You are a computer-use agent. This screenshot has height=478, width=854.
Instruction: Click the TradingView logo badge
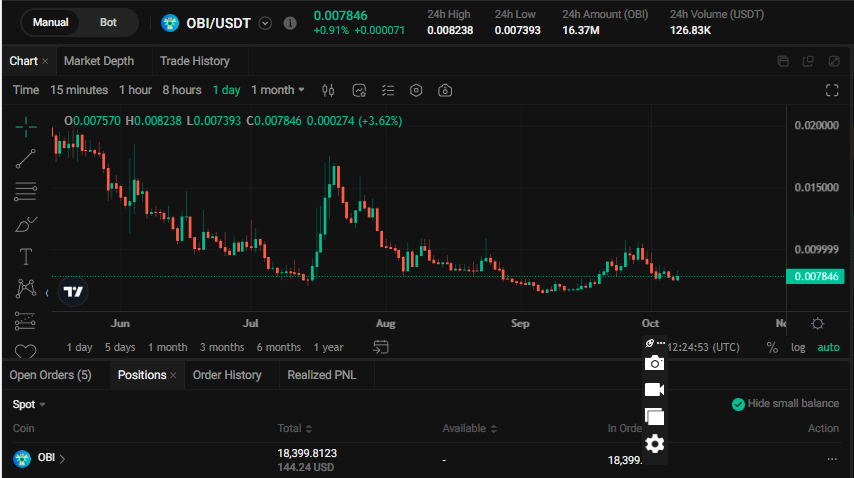[x=73, y=292]
